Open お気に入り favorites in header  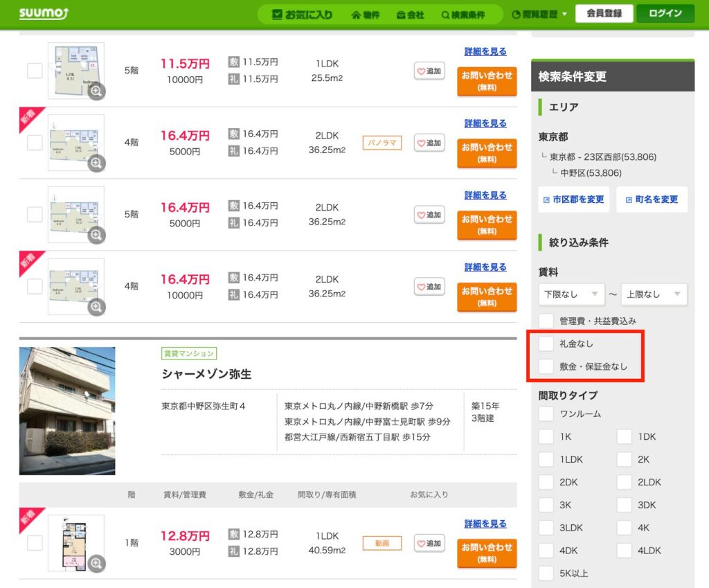(303, 15)
